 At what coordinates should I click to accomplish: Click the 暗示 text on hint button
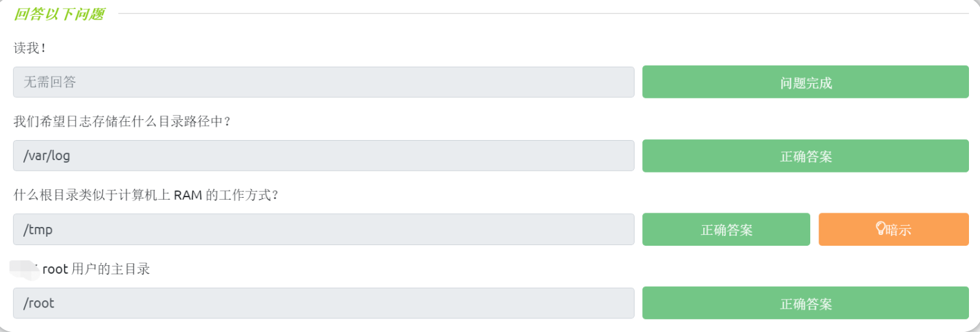pos(899,230)
